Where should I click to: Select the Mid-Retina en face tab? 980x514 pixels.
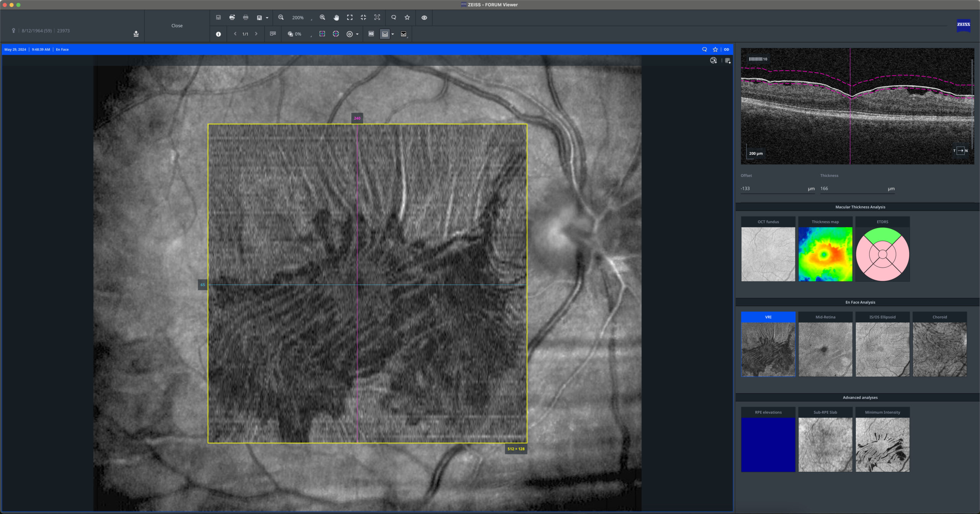coord(825,344)
